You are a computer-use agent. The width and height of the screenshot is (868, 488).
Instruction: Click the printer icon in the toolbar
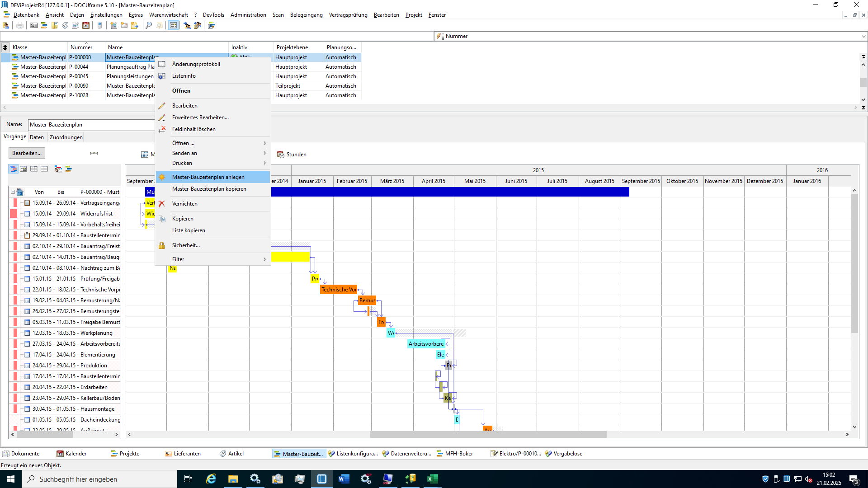[20, 26]
